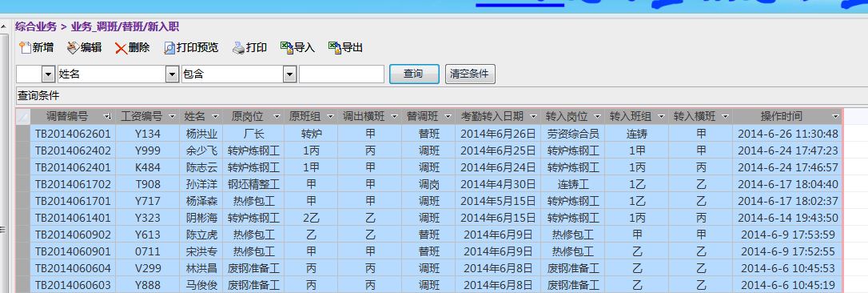This screenshot has width=868, height=293.
Task: Click wage number cell K484
Action: point(148,167)
